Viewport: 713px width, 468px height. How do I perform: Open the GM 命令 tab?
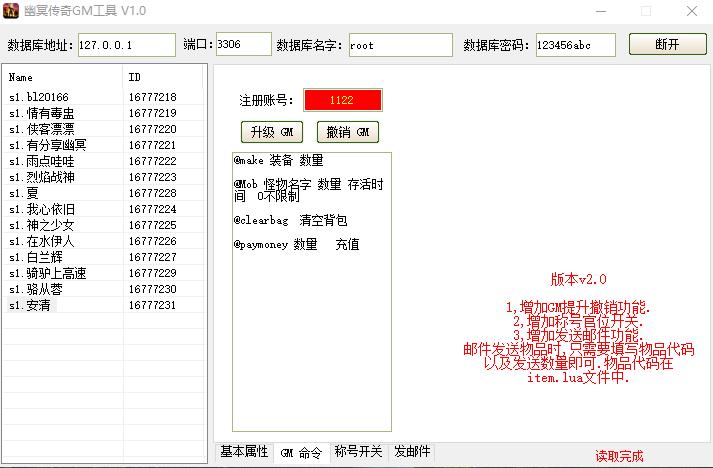[x=301, y=452]
